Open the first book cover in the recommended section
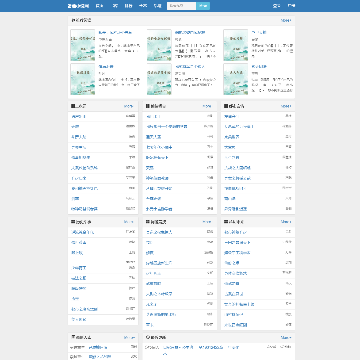The width and height of the screenshot is (360, 360). [x=83, y=45]
